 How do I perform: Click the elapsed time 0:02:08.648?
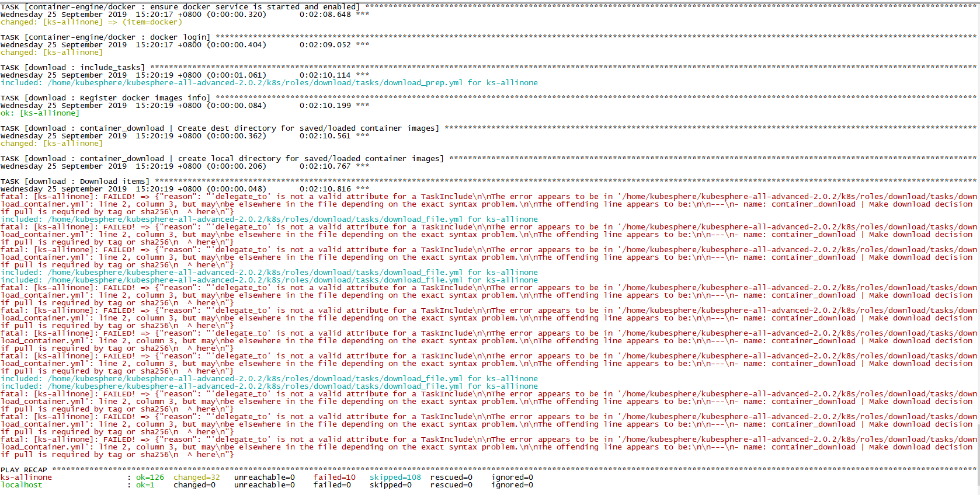[325, 15]
